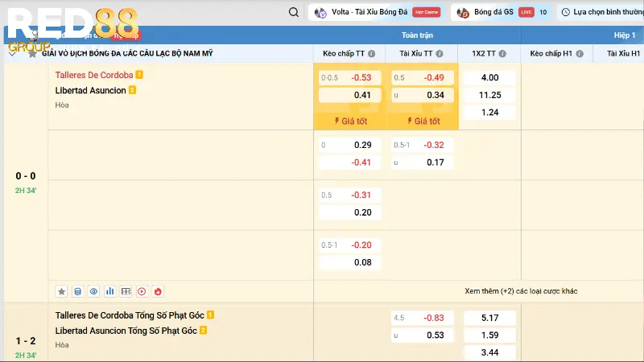Click the LIVE badge beside Bóng đá GS
This screenshot has height=362, width=644.
[526, 12]
